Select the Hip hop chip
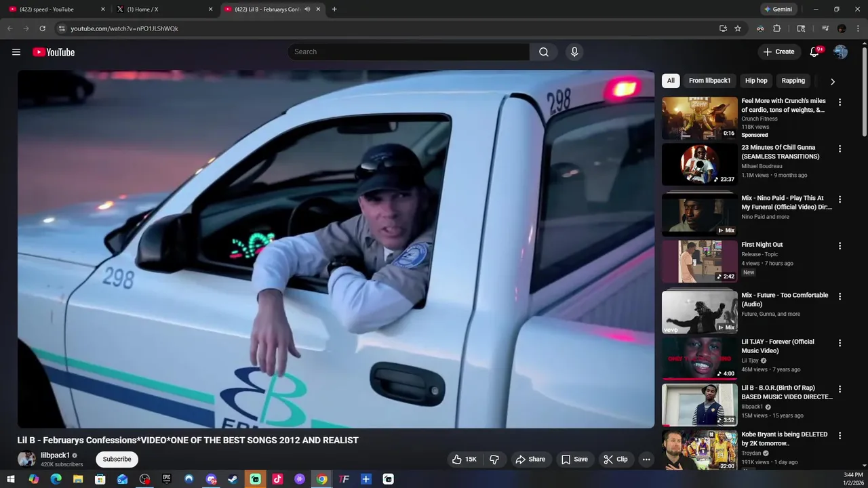Image resolution: width=868 pixels, height=488 pixels. [756, 81]
